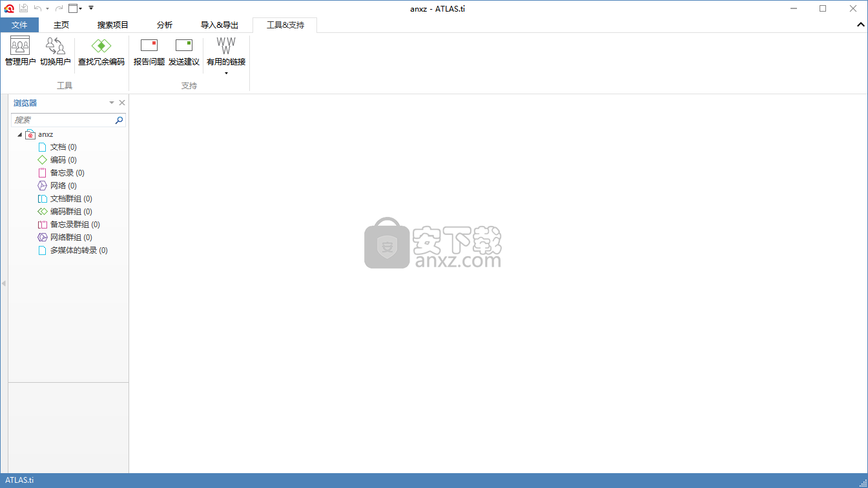Select 备忘录 (0) in the tree
Image resolution: width=868 pixels, height=488 pixels.
coord(67,173)
